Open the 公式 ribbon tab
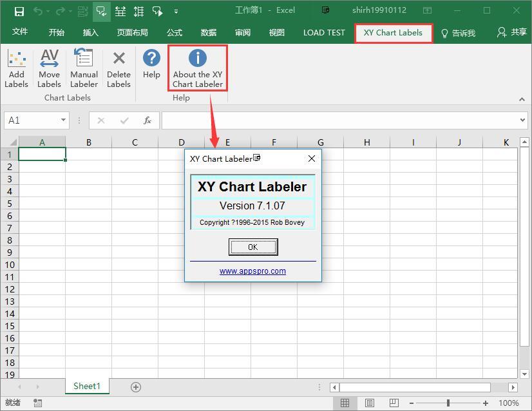Viewport: 532px width, 411px height. click(x=175, y=33)
